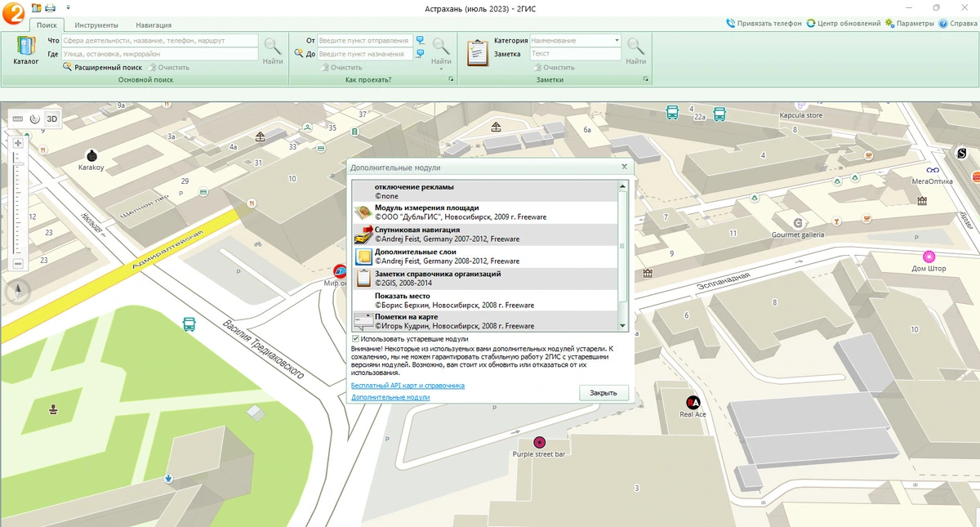Expand the Как проехать group dialog launcher
Viewport: 980px width, 527px height.
(x=450, y=80)
